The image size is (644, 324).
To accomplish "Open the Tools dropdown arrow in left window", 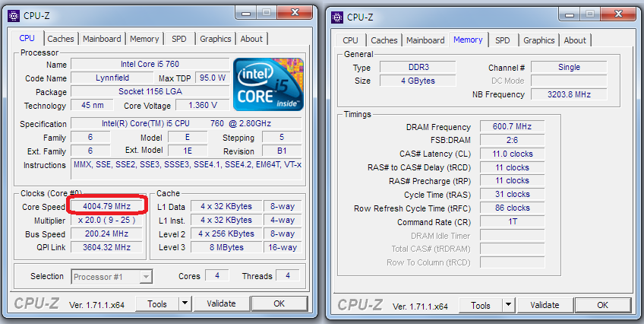I will pos(185,303).
